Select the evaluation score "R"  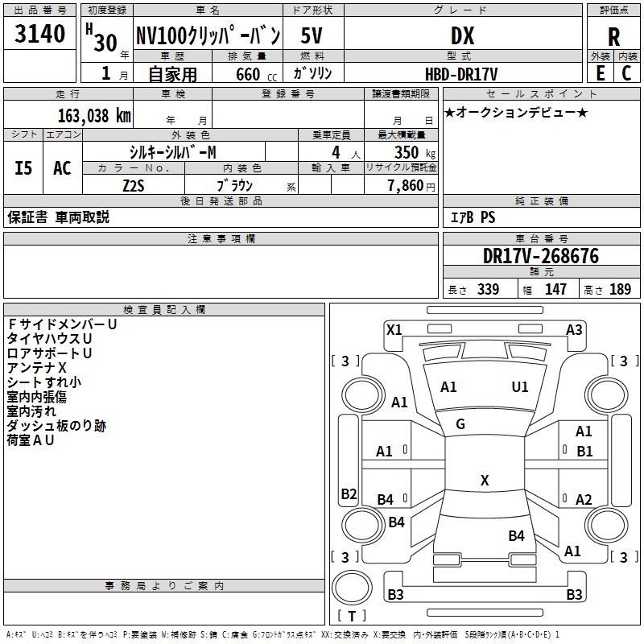point(613,37)
